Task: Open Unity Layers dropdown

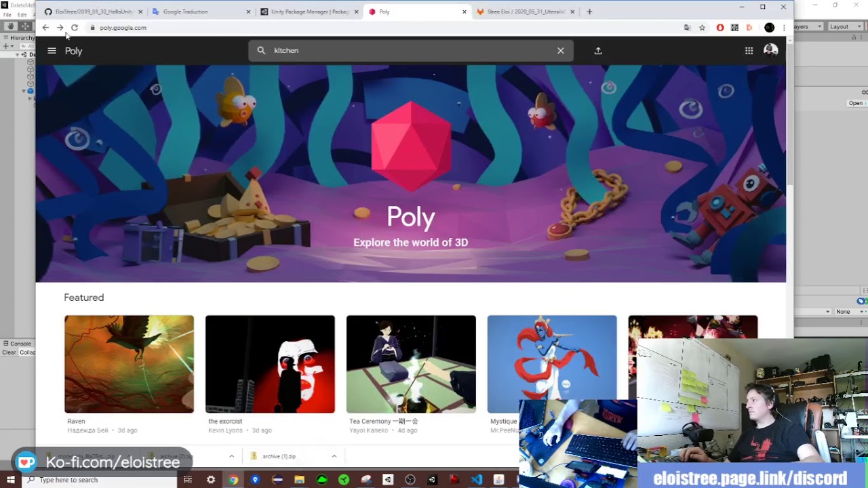Action: [808, 26]
